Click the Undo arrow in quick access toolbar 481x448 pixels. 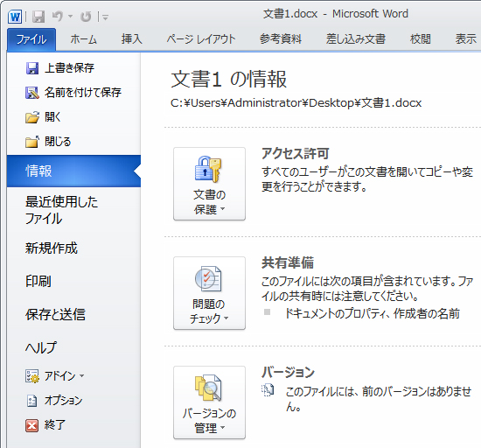point(58,17)
